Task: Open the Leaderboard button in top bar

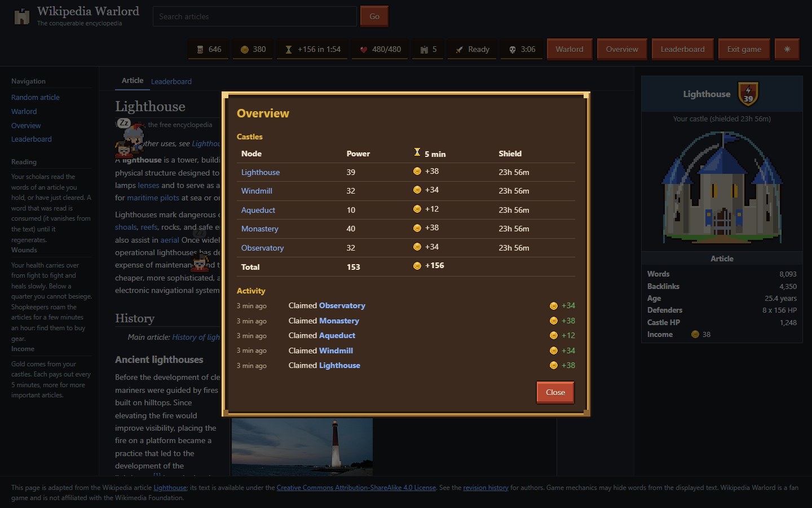Action: [x=682, y=49]
